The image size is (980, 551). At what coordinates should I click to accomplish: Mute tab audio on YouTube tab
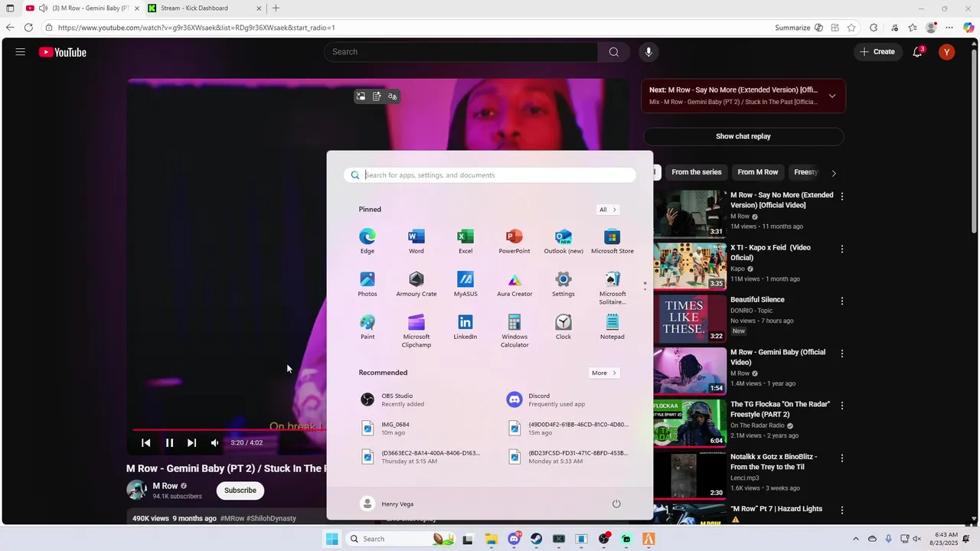tap(43, 8)
